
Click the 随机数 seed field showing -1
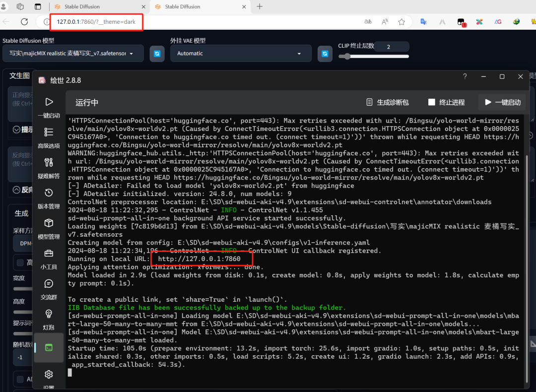click(x=23, y=357)
